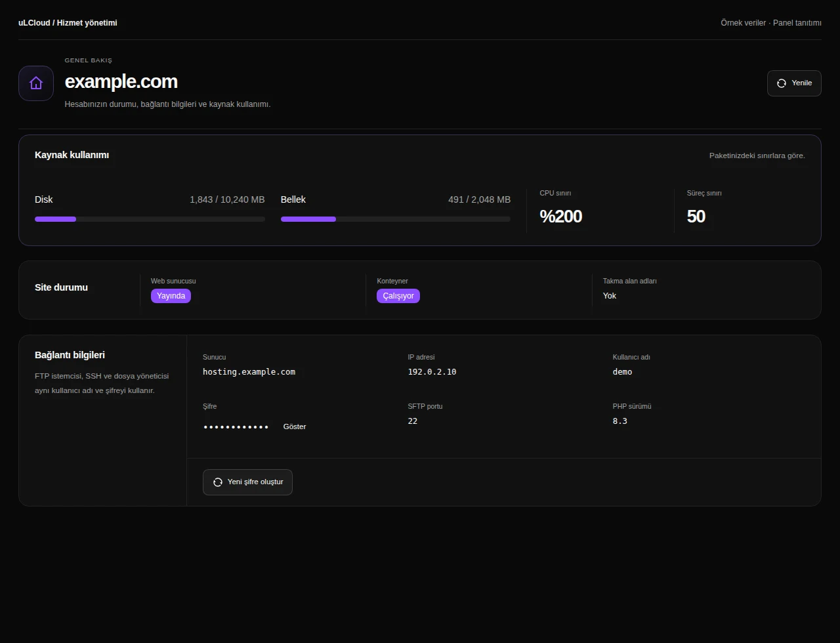840x643 pixels.
Task: Click the Yenile button label
Action: 802,83
